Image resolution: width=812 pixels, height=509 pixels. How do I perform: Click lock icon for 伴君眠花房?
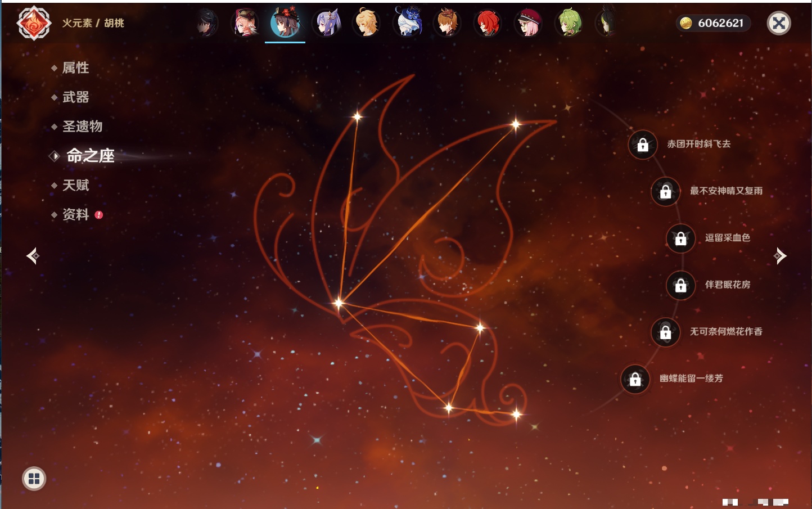680,285
